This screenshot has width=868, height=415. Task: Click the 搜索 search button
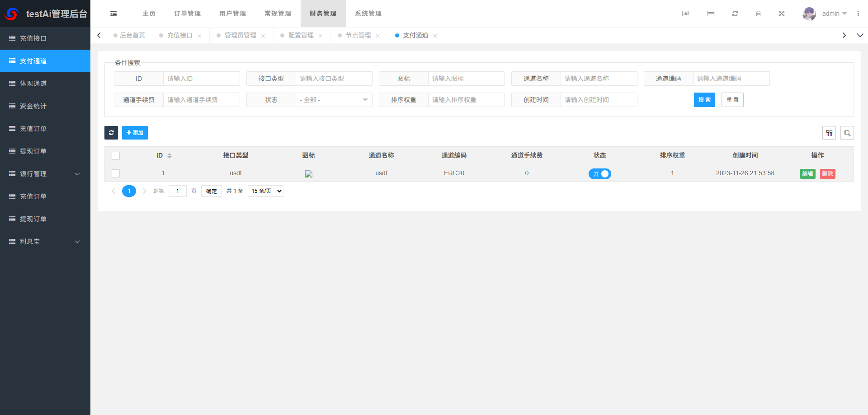(704, 100)
